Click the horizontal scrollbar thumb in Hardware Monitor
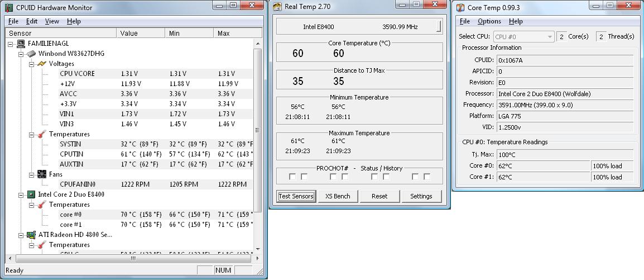 click(x=133, y=259)
